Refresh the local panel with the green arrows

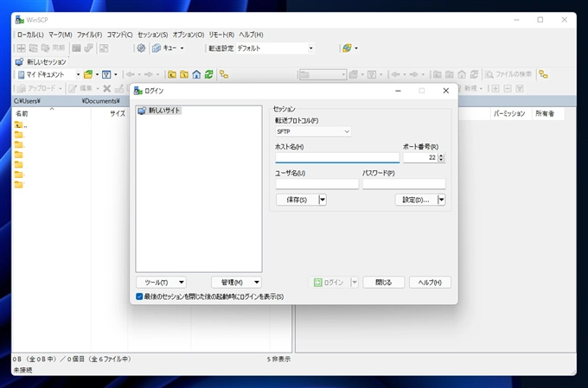coord(209,74)
